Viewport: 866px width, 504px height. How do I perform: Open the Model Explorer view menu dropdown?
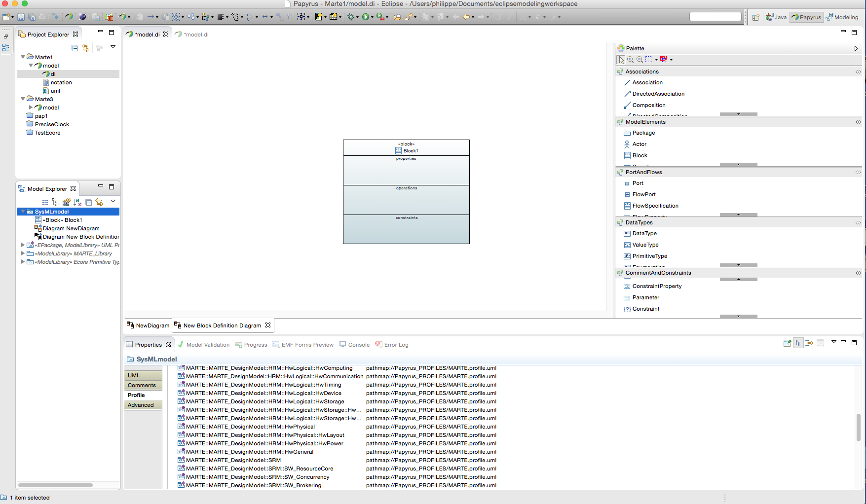[113, 201]
